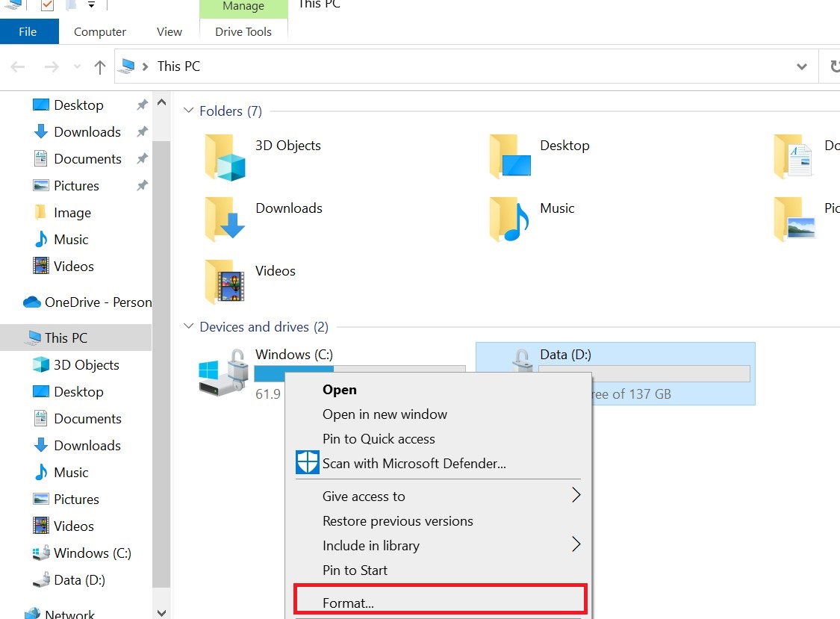Switch to the View ribbon tab
This screenshot has height=619, width=840.
pos(168,31)
